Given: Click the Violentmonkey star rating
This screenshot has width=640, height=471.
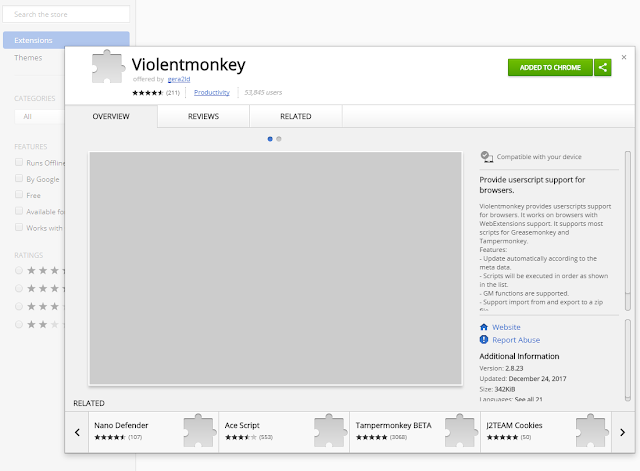Looking at the screenshot, I should pyautogui.click(x=147, y=93).
